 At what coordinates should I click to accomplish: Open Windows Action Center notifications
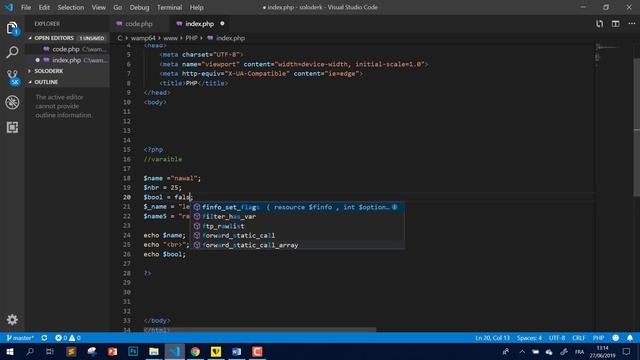tap(627, 351)
